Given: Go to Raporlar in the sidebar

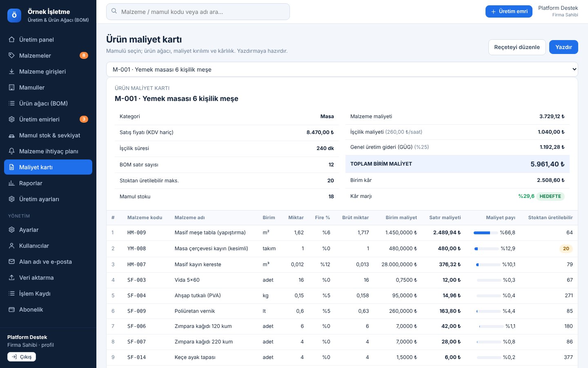Looking at the screenshot, I should pyautogui.click(x=48, y=183).
